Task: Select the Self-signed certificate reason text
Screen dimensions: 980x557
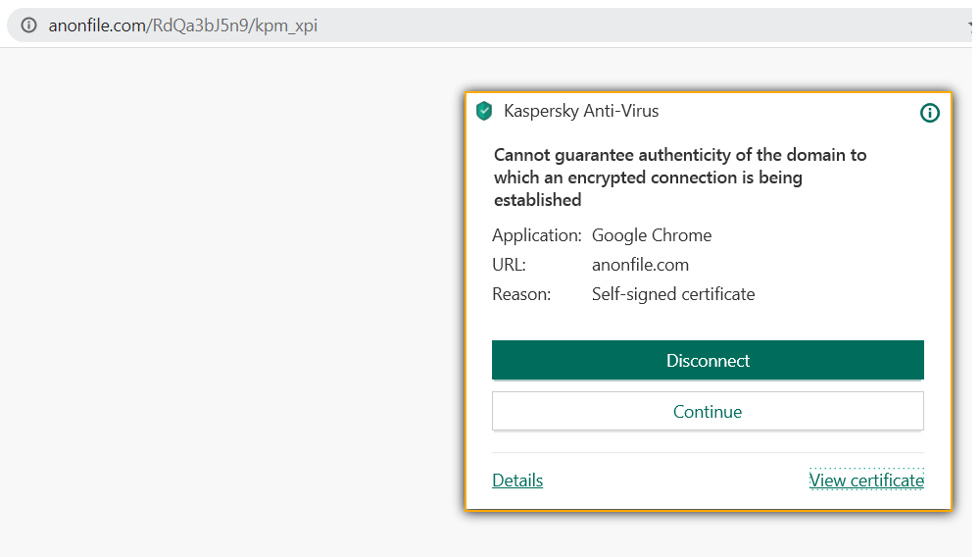Action: 673,294
